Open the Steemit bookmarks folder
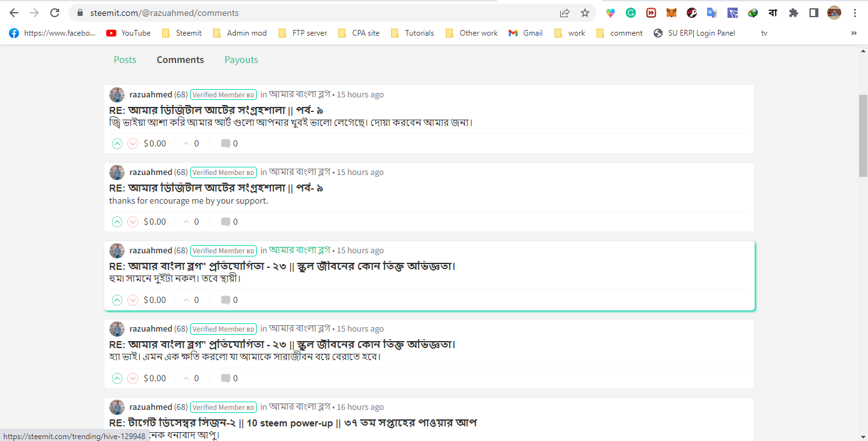The height and width of the screenshot is (441, 868). point(182,33)
